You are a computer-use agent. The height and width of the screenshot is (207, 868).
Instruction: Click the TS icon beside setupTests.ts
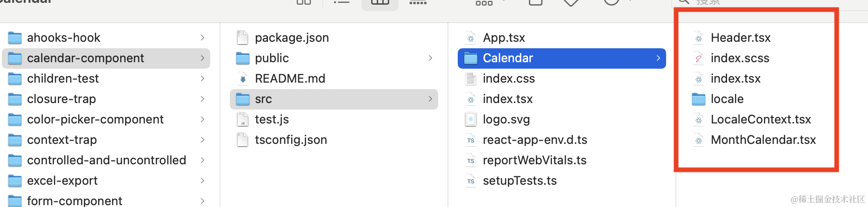[x=471, y=181]
